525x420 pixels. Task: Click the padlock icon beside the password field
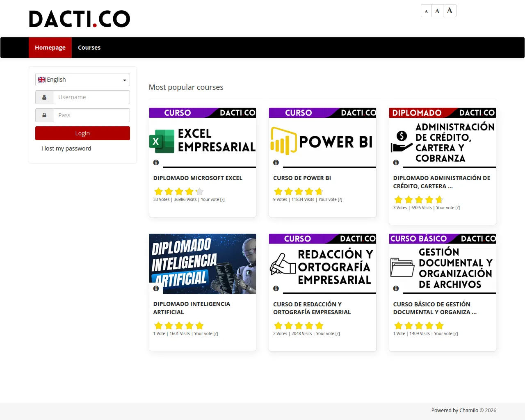(44, 115)
